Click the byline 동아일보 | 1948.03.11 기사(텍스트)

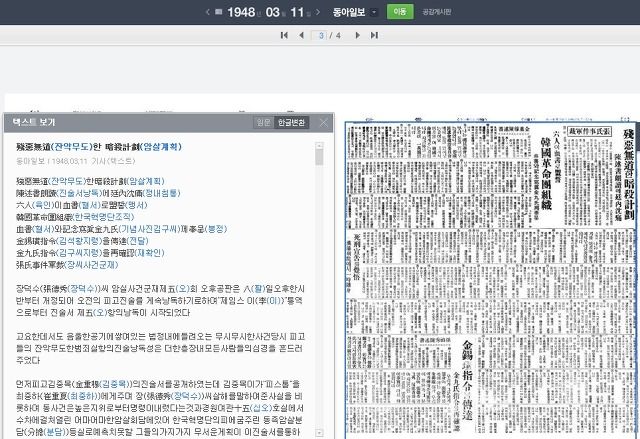coord(76,161)
